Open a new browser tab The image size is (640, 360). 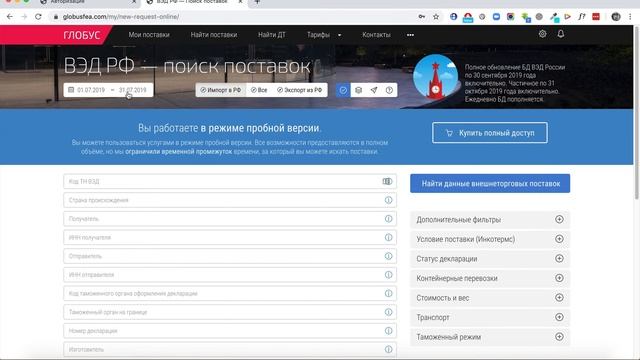(257, 2)
